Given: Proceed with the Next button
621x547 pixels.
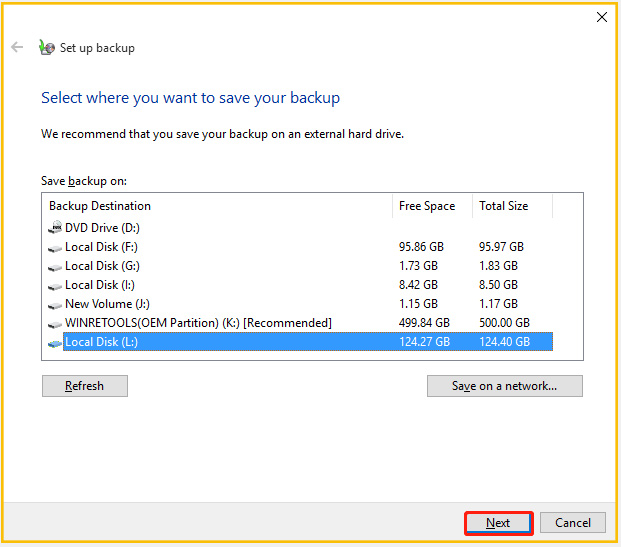Looking at the screenshot, I should coord(498,523).
